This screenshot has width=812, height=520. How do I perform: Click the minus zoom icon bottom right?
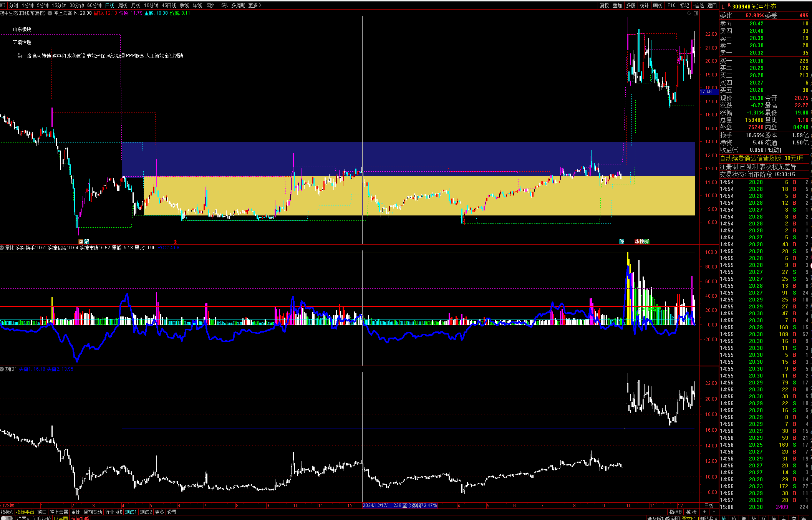(714, 512)
